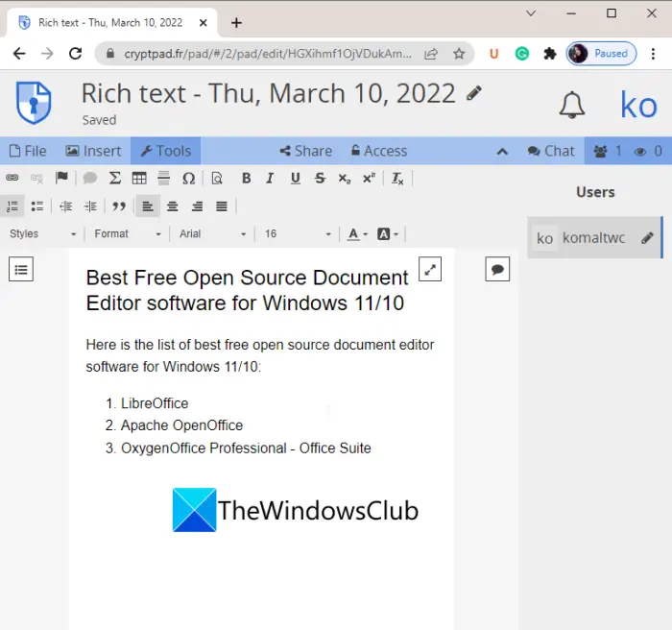Open the text color picker
Viewport: 672px width, 630px height.
(x=357, y=233)
